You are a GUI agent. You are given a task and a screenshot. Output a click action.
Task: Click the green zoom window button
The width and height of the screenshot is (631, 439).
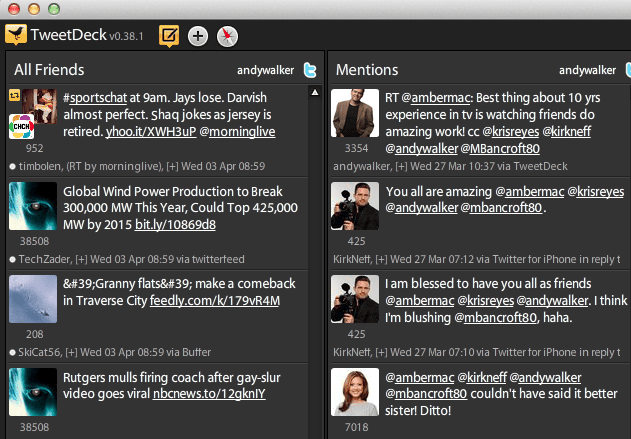[54, 9]
